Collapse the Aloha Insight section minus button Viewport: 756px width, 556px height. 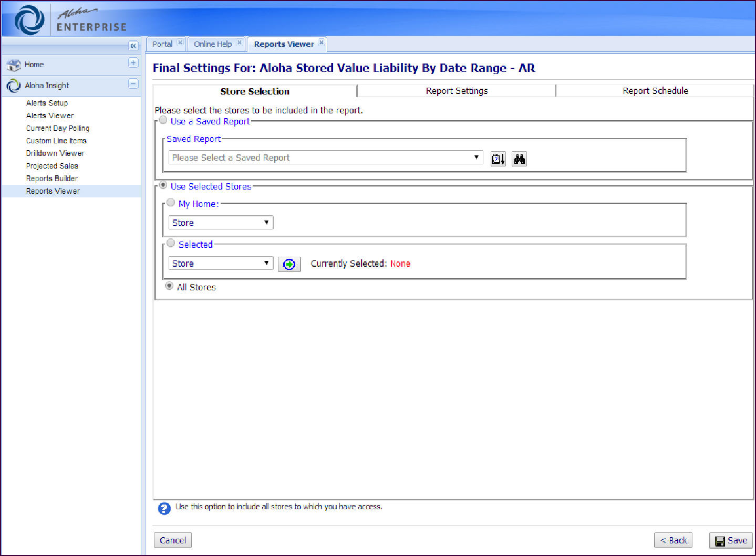(133, 84)
